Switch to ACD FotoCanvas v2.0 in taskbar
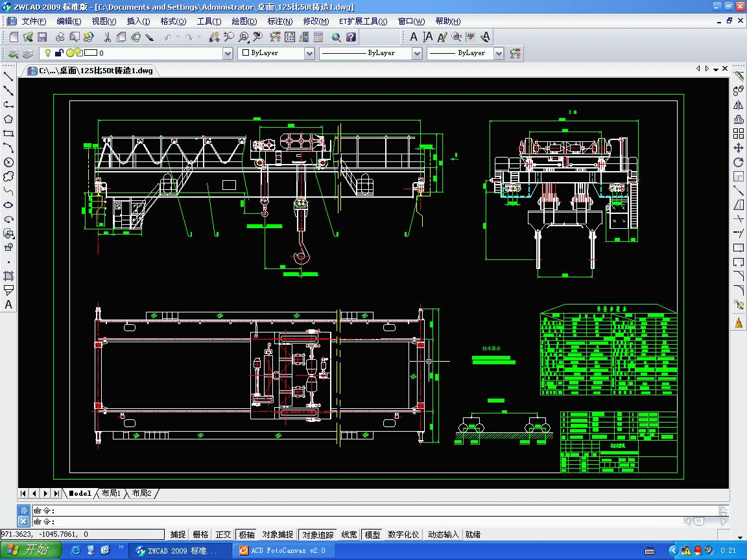 click(x=282, y=550)
